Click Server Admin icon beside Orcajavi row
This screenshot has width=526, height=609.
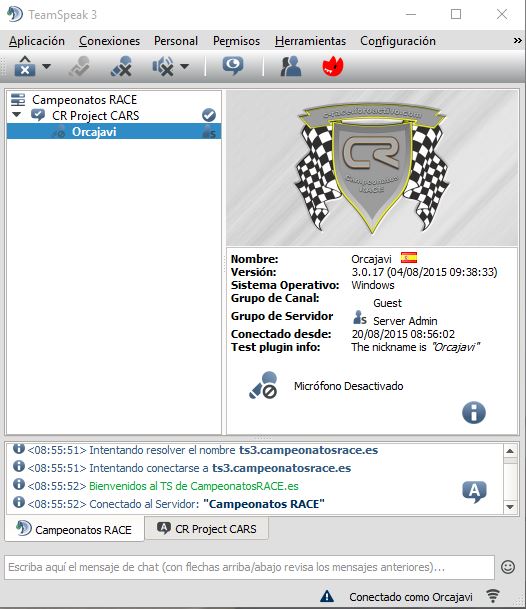pyautogui.click(x=209, y=132)
